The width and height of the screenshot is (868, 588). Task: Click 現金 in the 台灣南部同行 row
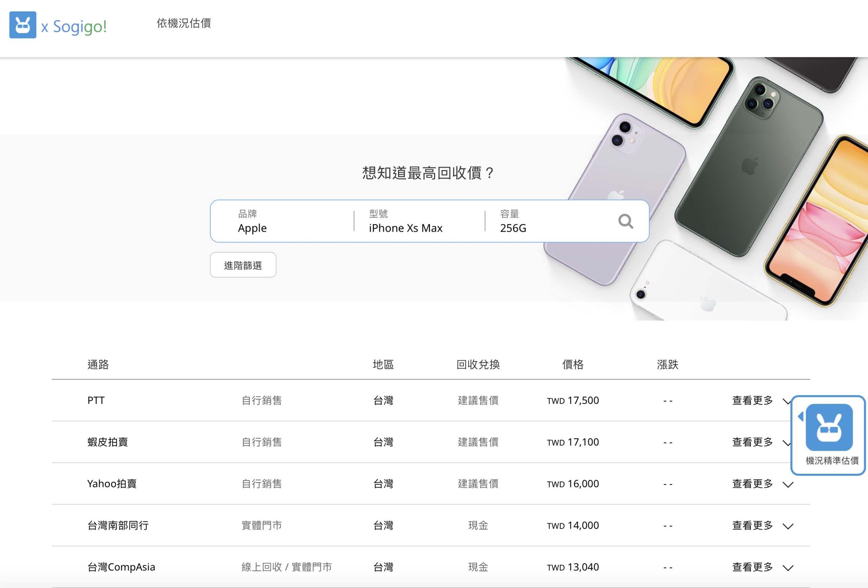pyautogui.click(x=478, y=526)
